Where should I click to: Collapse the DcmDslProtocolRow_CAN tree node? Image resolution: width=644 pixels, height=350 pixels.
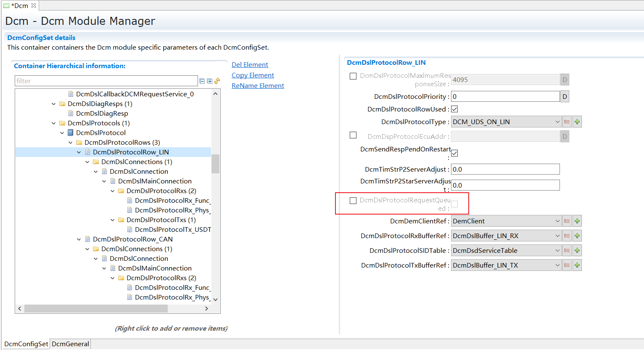[79, 239]
